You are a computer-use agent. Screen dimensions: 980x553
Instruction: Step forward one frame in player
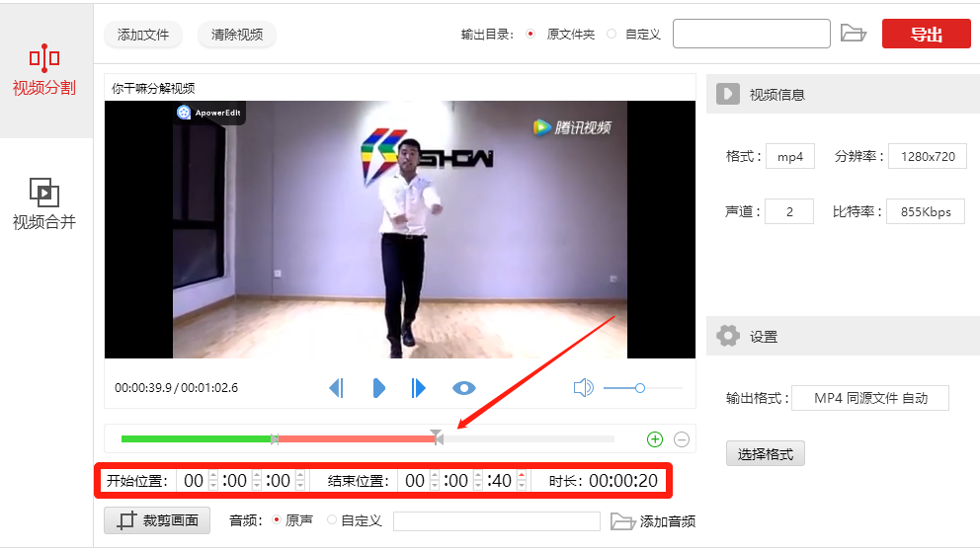[418, 388]
